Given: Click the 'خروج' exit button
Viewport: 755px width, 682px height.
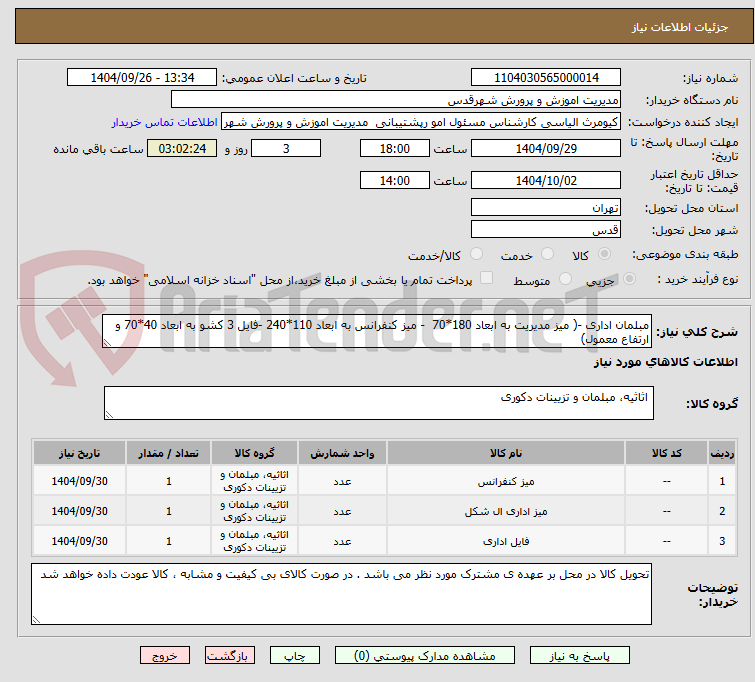Looking at the screenshot, I should coord(165,656).
